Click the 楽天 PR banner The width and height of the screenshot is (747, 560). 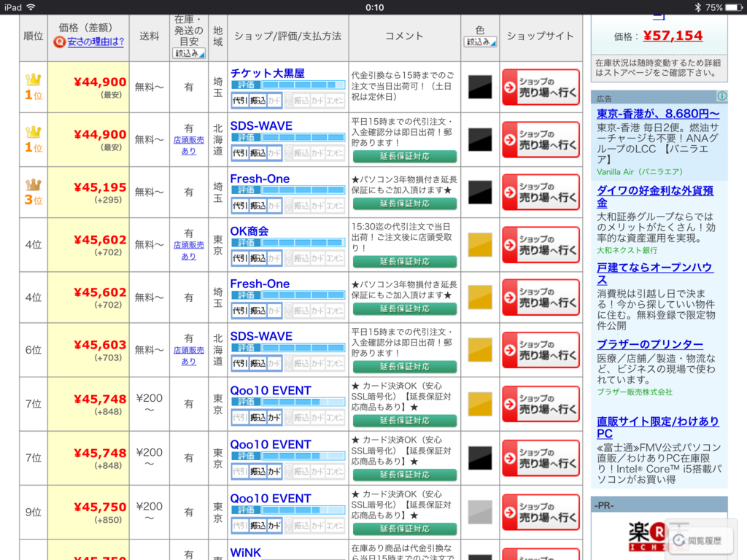(x=659, y=536)
